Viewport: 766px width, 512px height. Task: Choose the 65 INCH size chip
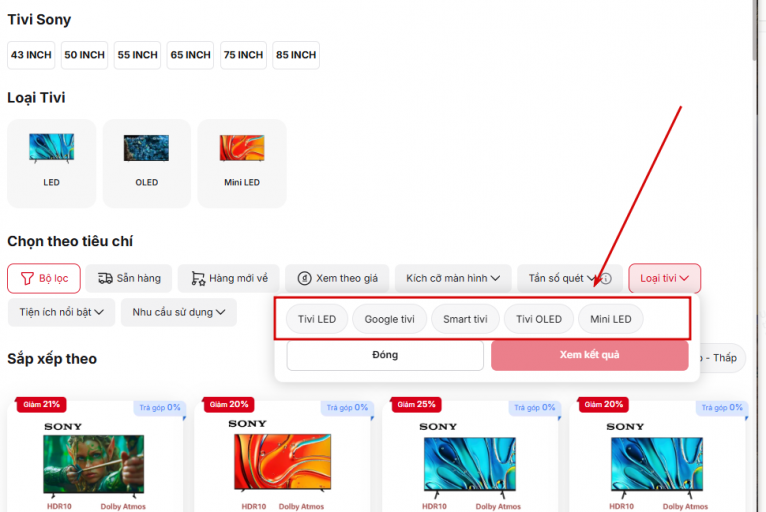(x=190, y=55)
